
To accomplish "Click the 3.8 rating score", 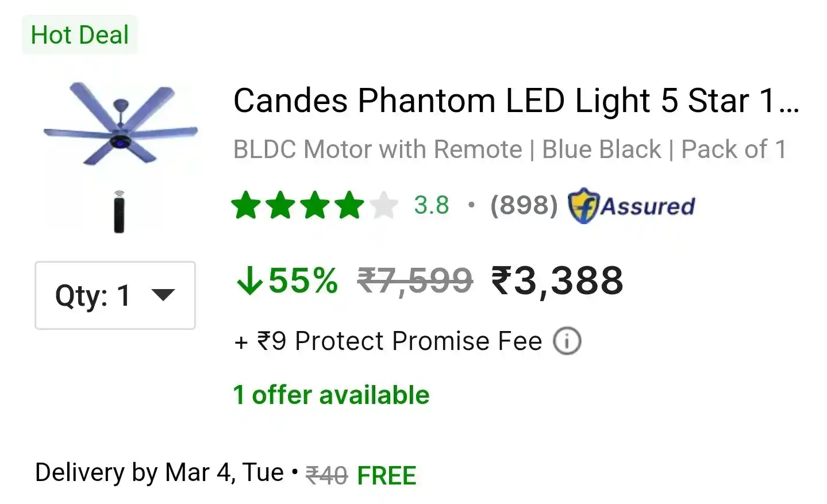I will click(431, 206).
